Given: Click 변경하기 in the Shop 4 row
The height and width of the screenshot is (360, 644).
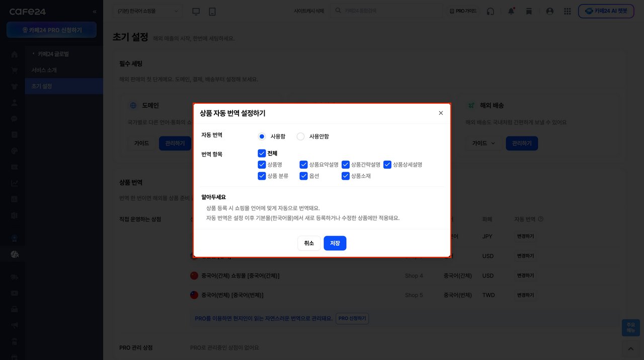Looking at the screenshot, I should coord(525,276).
